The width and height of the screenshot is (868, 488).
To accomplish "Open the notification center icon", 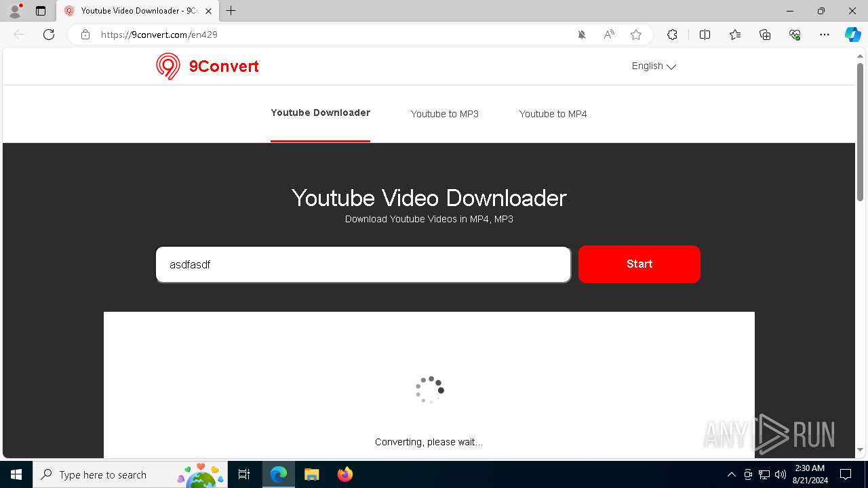I will 846,474.
